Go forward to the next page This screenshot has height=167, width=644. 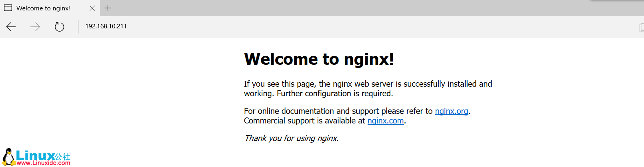(35, 27)
